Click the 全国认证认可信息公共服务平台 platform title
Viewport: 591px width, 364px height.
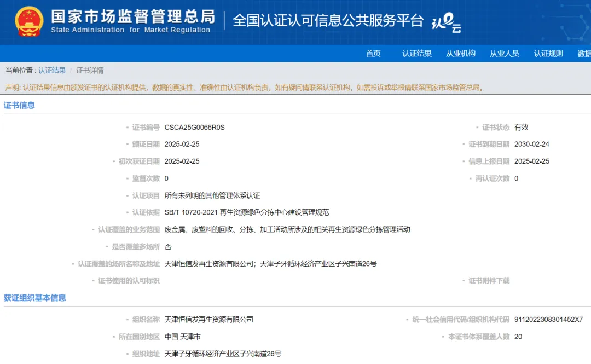point(328,21)
